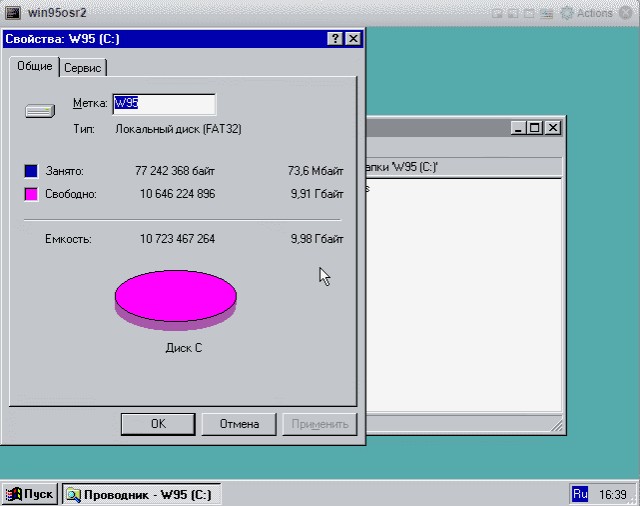Switch to the Общие tab

point(35,67)
